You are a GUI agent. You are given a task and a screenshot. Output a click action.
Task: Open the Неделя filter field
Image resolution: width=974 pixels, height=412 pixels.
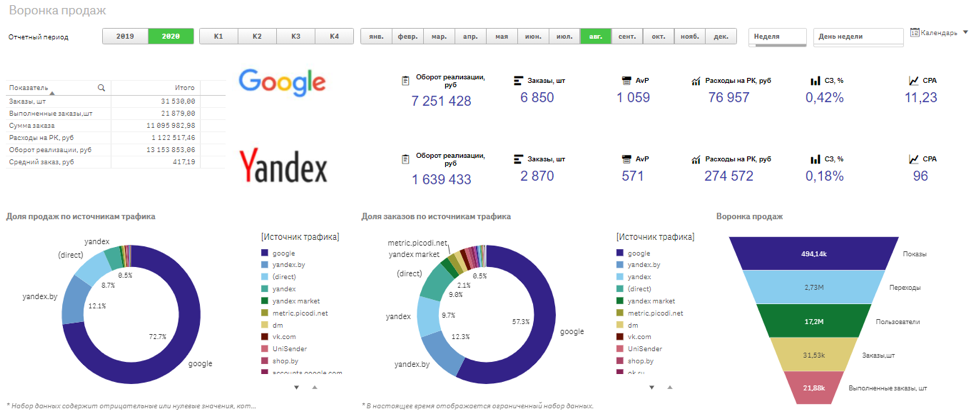coord(777,36)
